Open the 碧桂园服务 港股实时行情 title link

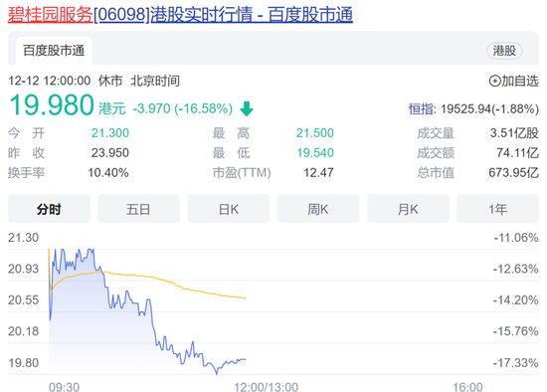(180, 15)
